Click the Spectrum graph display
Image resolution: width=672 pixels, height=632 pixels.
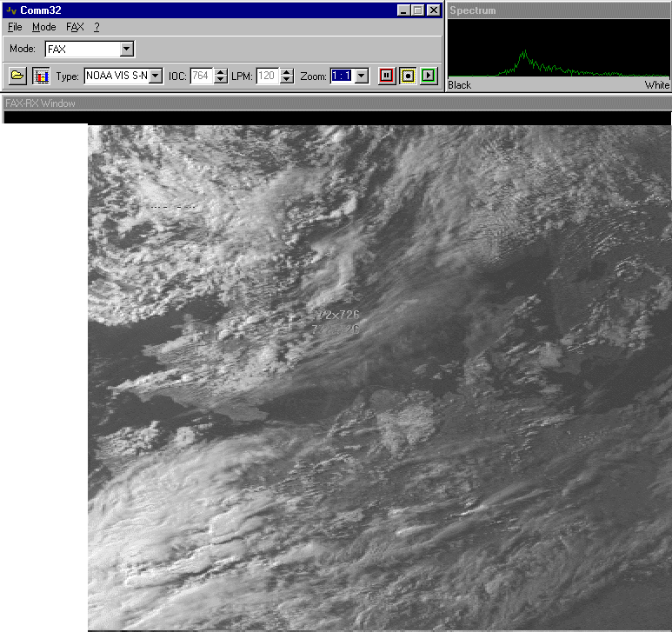(557, 48)
